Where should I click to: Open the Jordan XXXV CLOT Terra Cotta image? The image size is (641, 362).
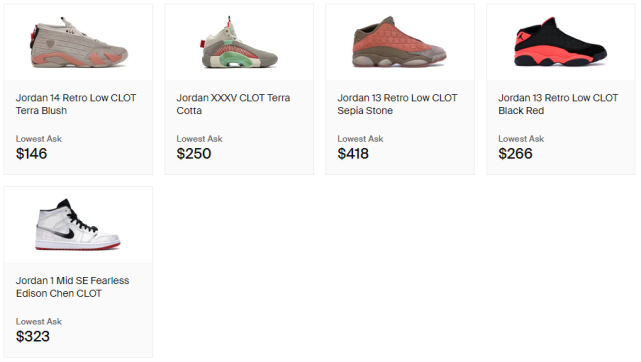click(x=239, y=42)
